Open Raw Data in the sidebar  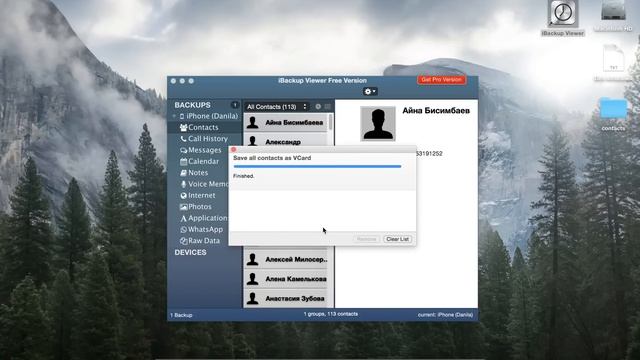[x=200, y=241]
